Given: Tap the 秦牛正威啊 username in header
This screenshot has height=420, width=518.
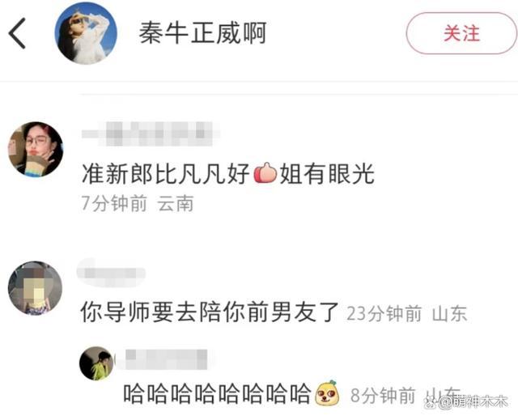Looking at the screenshot, I should (202, 33).
